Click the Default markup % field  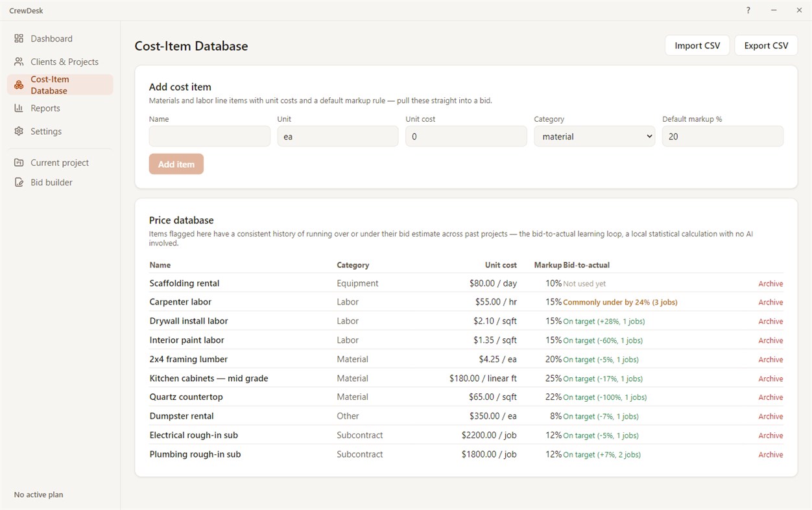(722, 137)
